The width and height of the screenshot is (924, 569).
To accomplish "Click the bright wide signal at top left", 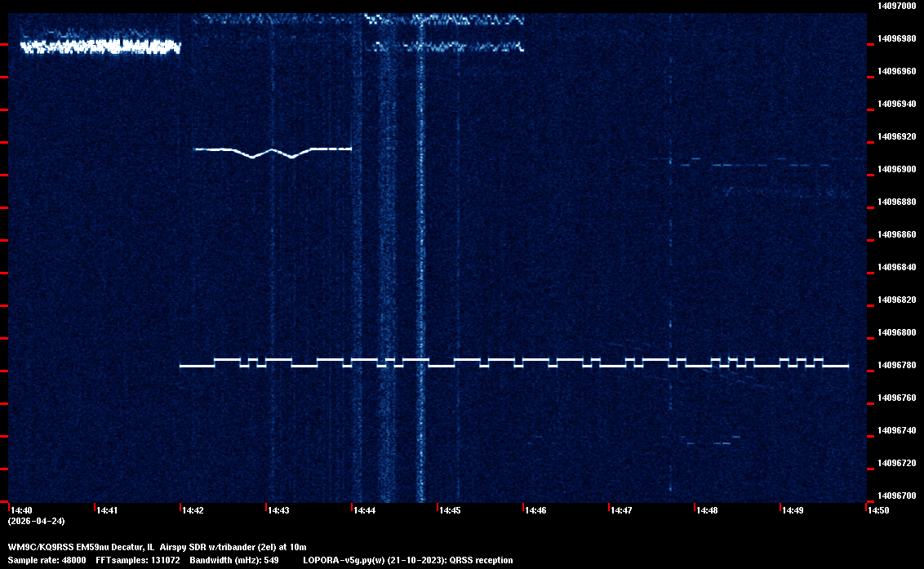I will pyautogui.click(x=100, y=46).
